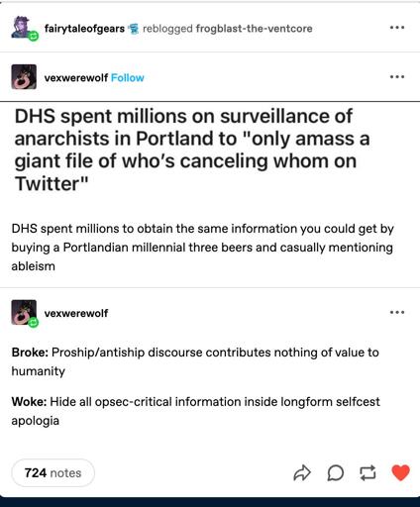This screenshot has width=420, height=507.
Task: Click green reblog badge on top avatar
Action: [x=34, y=37]
